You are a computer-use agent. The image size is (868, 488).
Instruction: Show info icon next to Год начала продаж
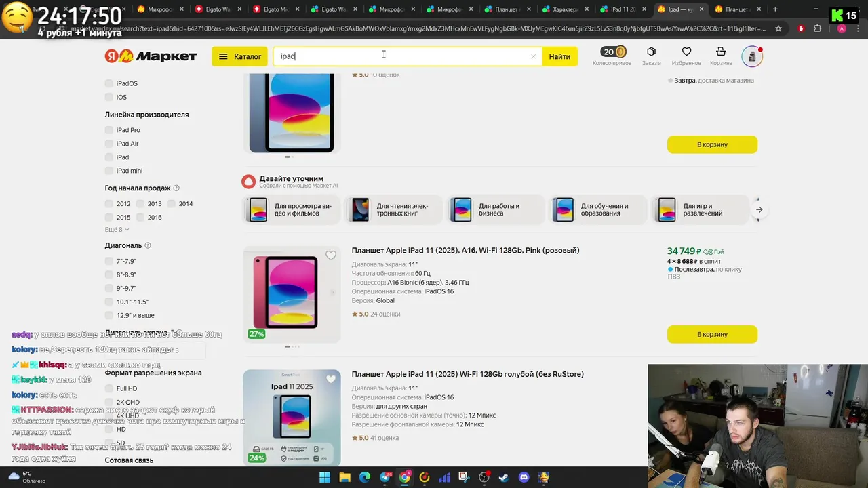tap(176, 188)
